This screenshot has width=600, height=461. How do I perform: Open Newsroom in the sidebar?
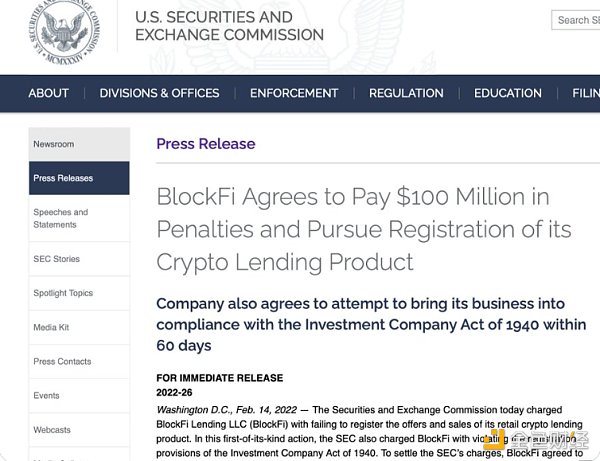click(79, 144)
